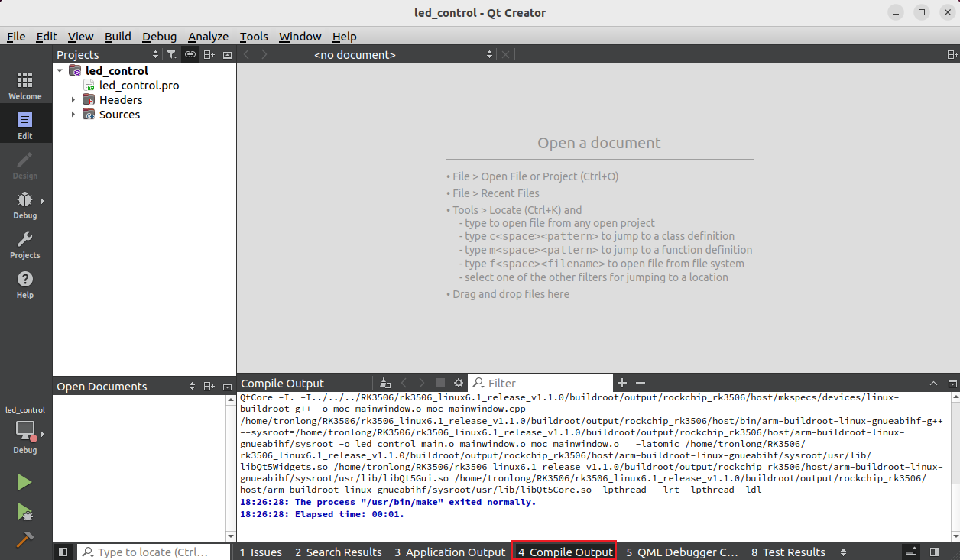Show the Test Results pane

[788, 552]
